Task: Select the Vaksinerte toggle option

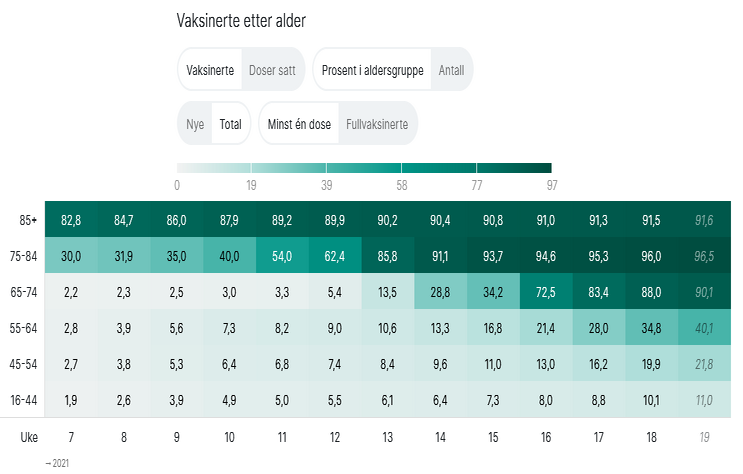Action: coord(211,71)
